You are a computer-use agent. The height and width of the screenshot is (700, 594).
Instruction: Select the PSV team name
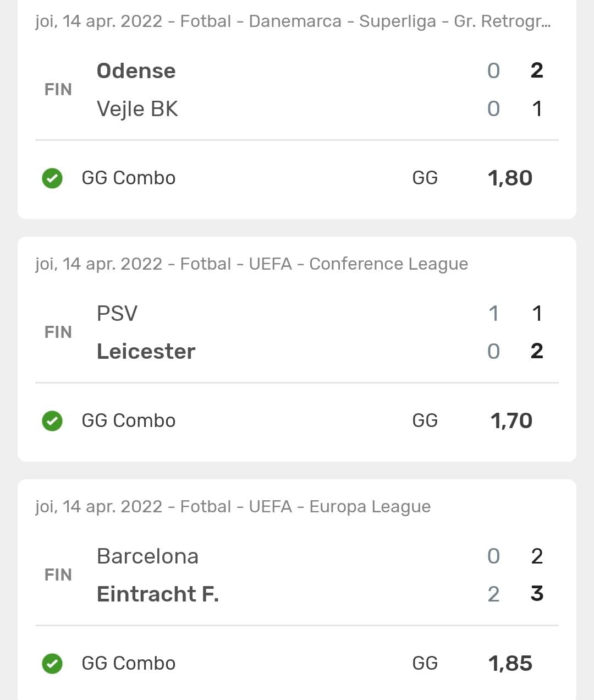pyautogui.click(x=117, y=314)
